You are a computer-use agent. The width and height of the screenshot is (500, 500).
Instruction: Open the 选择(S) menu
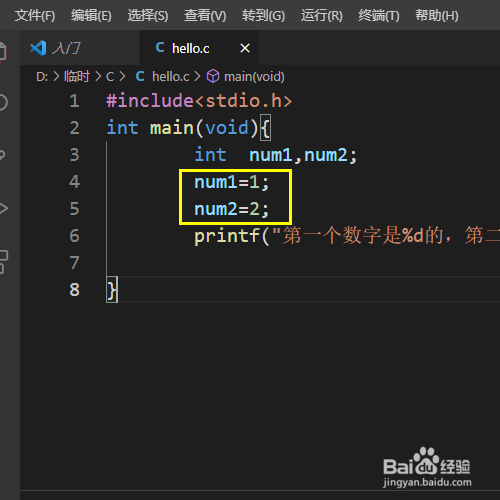point(148,15)
